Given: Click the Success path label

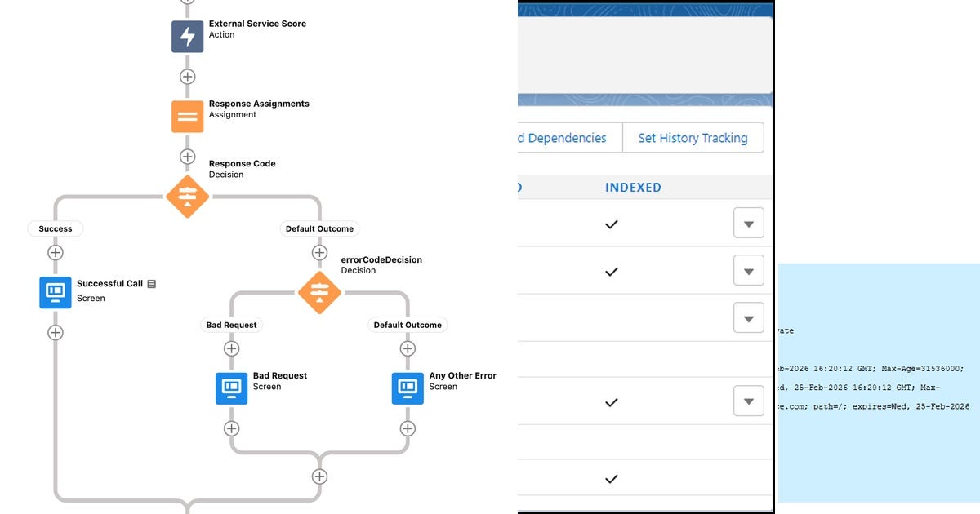Looking at the screenshot, I should (55, 228).
